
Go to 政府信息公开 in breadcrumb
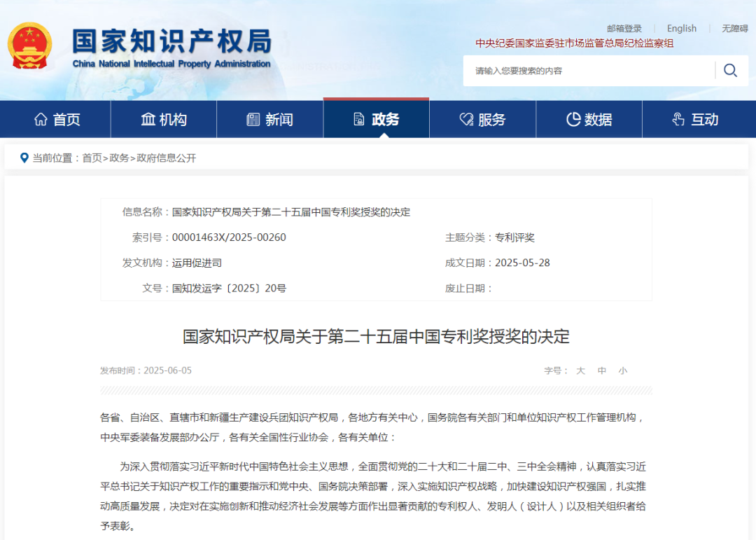(167, 158)
